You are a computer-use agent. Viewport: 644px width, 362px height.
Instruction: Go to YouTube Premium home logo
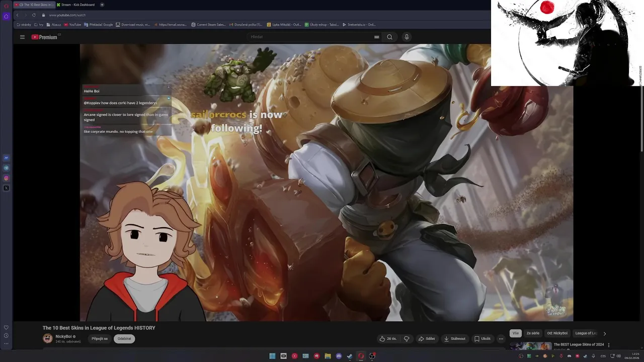point(45,37)
